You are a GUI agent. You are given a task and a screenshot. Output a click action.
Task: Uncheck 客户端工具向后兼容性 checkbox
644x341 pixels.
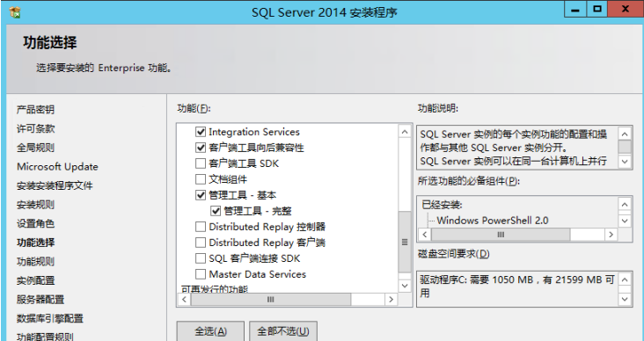point(201,148)
